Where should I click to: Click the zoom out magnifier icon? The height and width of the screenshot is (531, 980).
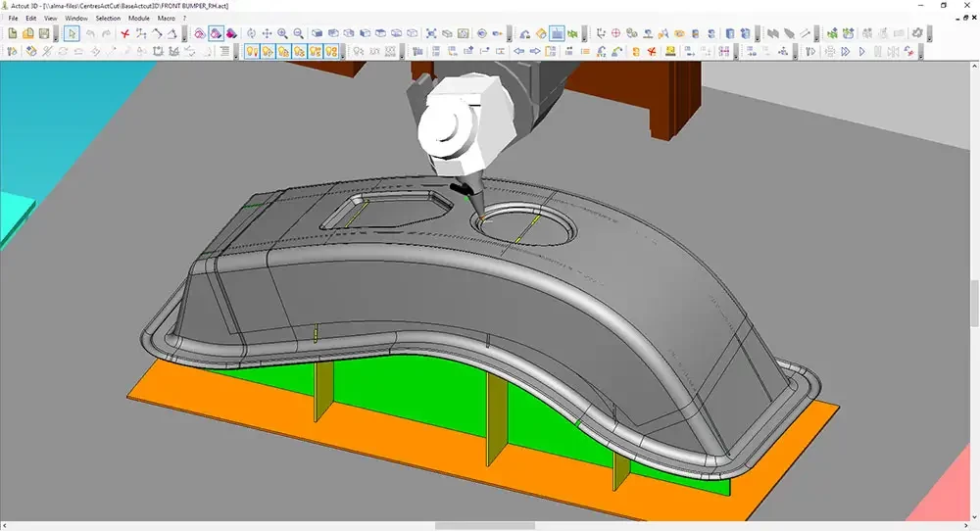click(x=298, y=33)
